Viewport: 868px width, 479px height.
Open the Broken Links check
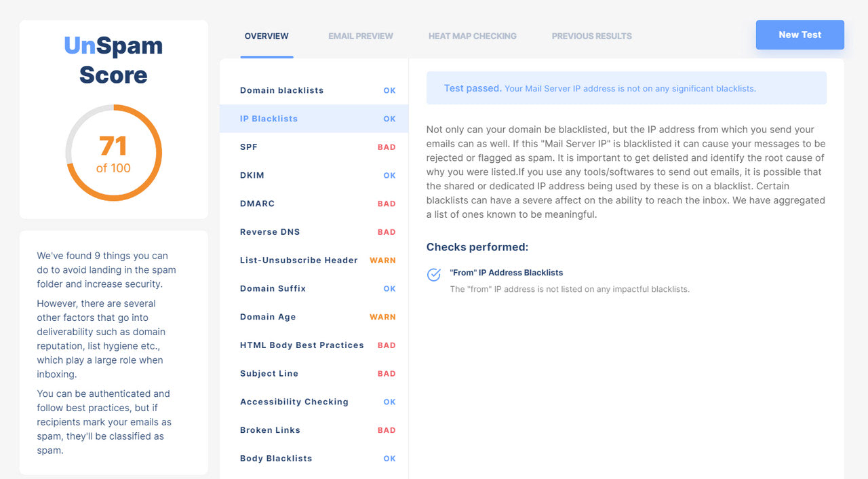click(314, 430)
